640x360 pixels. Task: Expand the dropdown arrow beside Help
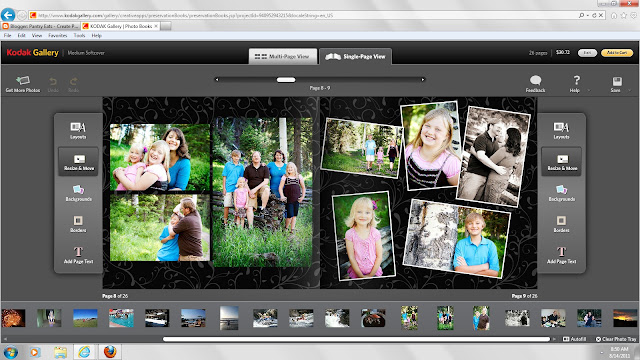(589, 90)
